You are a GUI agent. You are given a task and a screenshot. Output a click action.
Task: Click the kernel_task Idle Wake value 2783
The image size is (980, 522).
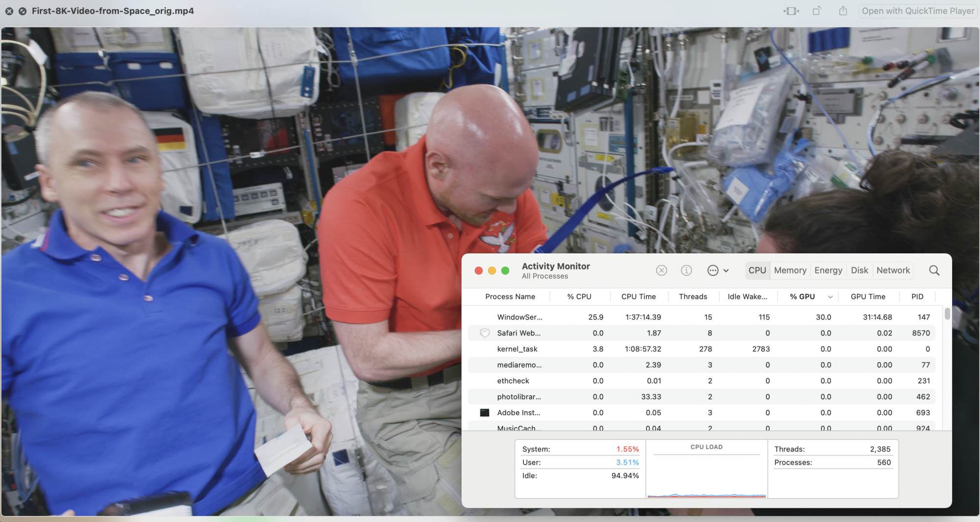click(x=761, y=349)
